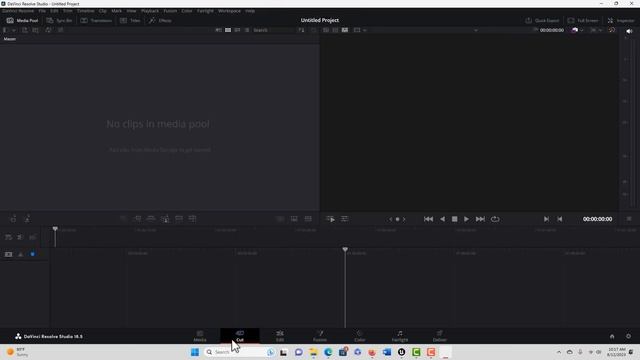
Task: Open Project Manager home icon
Action: point(612,336)
